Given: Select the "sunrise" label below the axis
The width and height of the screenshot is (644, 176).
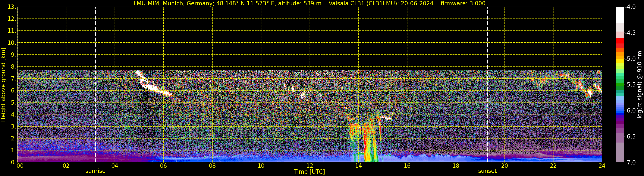Looking at the screenshot, I should [x=95, y=171].
